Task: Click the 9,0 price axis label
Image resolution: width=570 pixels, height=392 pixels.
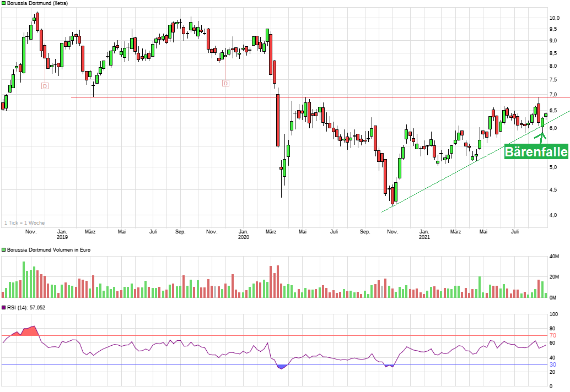Action: pyautogui.click(x=553, y=41)
